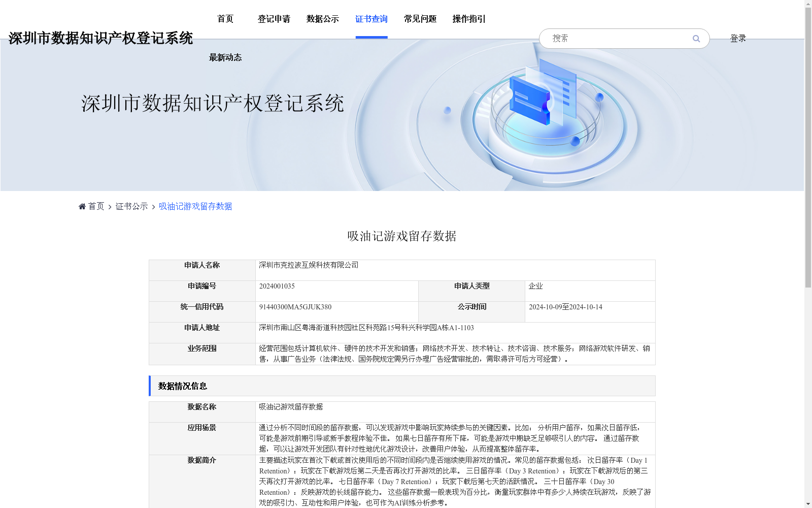Select credit code 91440300MA5GJUK380

pyautogui.click(x=295, y=307)
